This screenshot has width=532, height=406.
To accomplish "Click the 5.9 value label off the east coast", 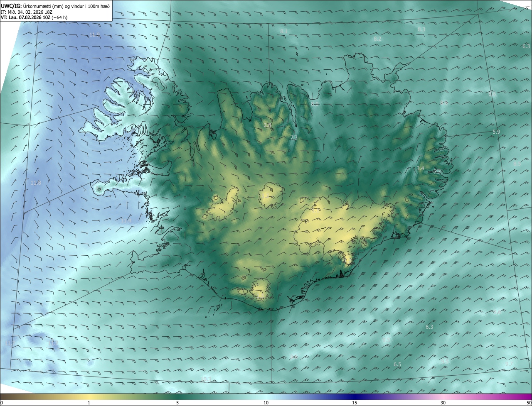I will (496, 132).
